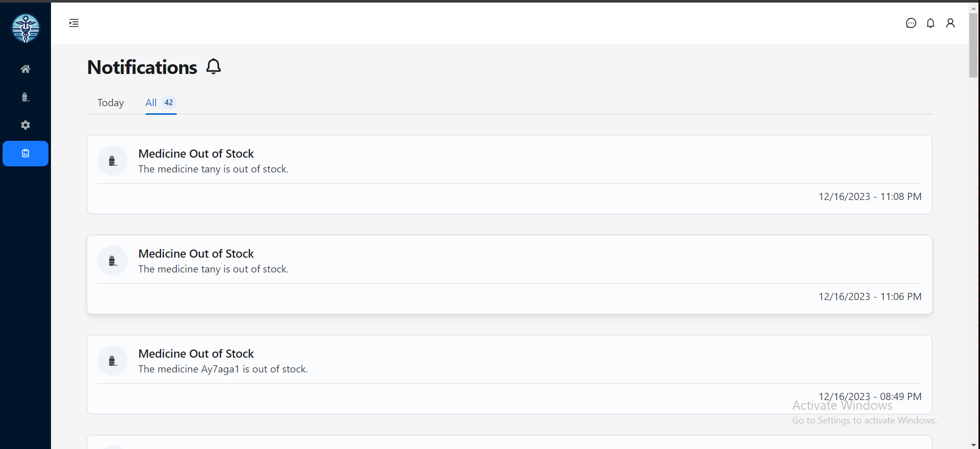This screenshot has height=449, width=980.
Task: Open the user profile icon in header
Action: pos(950,23)
